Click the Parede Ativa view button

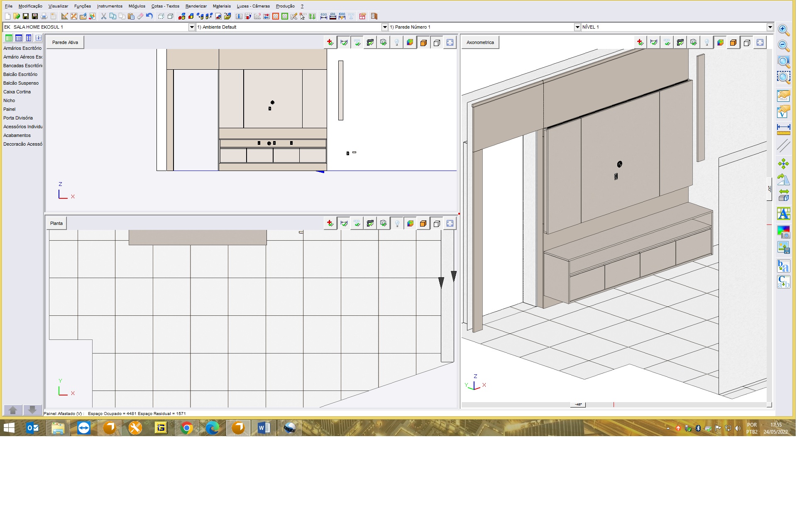65,42
